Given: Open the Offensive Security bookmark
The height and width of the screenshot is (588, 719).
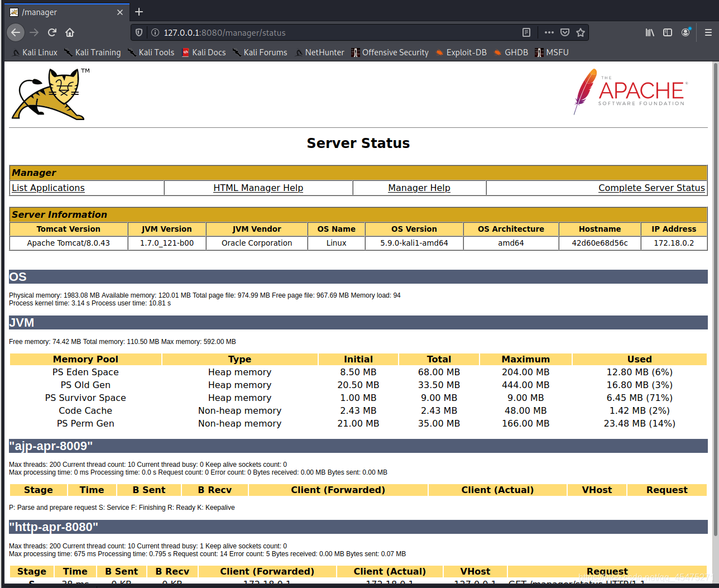Looking at the screenshot, I should [x=390, y=52].
